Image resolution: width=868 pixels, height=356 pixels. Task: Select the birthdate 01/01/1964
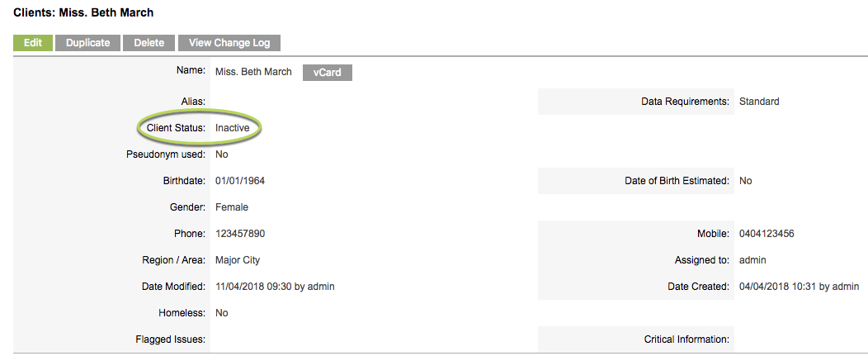pos(240,181)
